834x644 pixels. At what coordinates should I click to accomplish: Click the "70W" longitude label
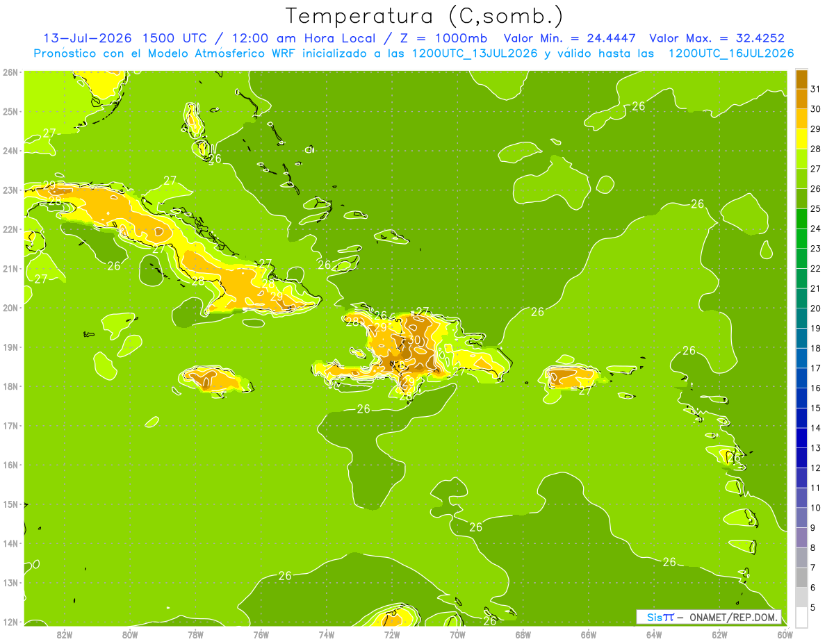point(457,634)
